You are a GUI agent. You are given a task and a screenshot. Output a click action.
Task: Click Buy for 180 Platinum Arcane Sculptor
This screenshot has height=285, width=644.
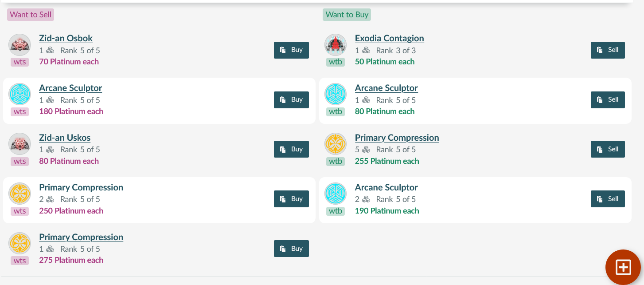291,100
